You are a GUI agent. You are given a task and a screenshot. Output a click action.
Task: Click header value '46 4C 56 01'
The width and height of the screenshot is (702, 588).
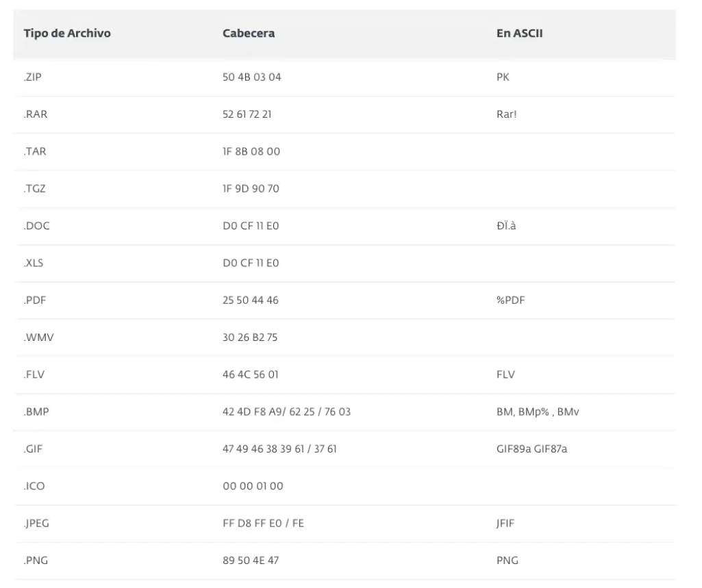pyautogui.click(x=250, y=374)
